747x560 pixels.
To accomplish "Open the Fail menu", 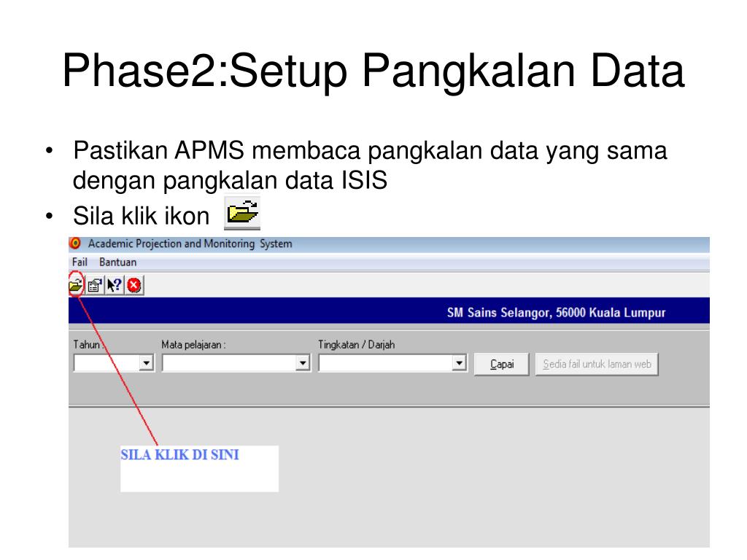I will tap(80, 262).
